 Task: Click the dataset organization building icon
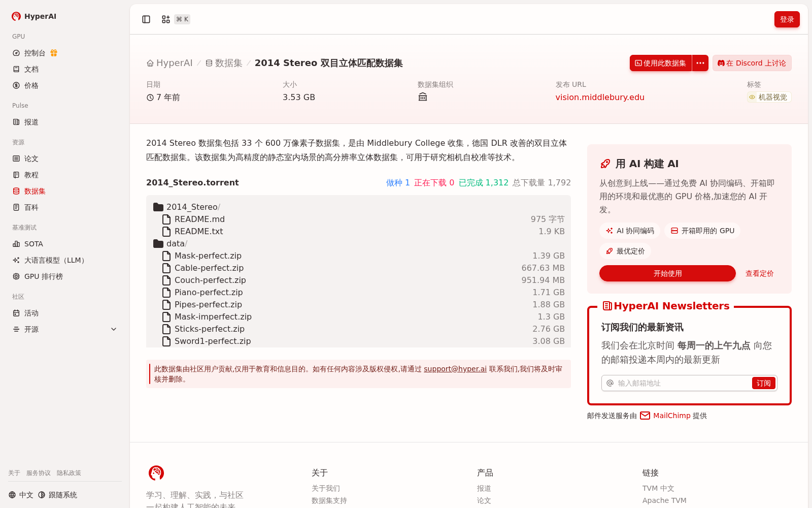[x=423, y=97]
